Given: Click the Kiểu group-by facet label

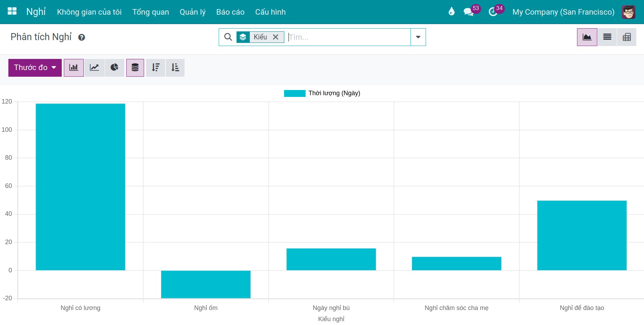Looking at the screenshot, I should tap(260, 37).
